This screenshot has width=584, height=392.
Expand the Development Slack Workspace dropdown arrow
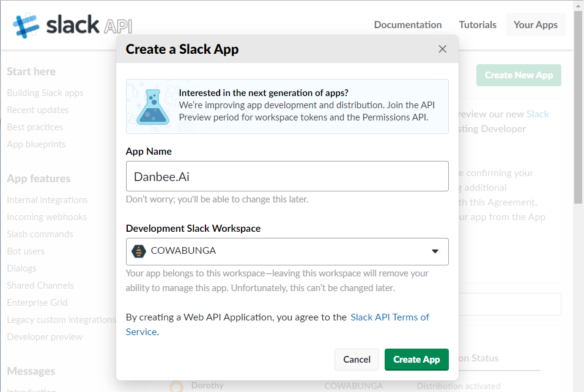click(x=435, y=251)
